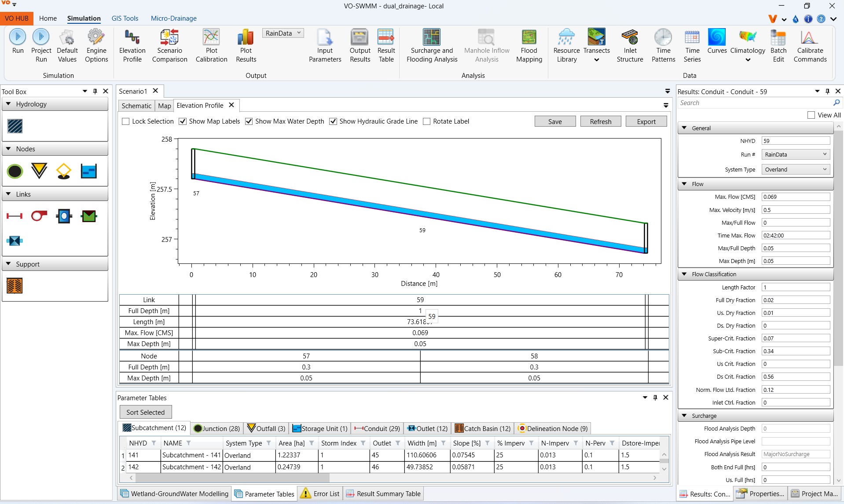Image resolution: width=844 pixels, height=504 pixels.
Task: Open the RainData scenario dropdown in ribbon
Action: (283, 33)
